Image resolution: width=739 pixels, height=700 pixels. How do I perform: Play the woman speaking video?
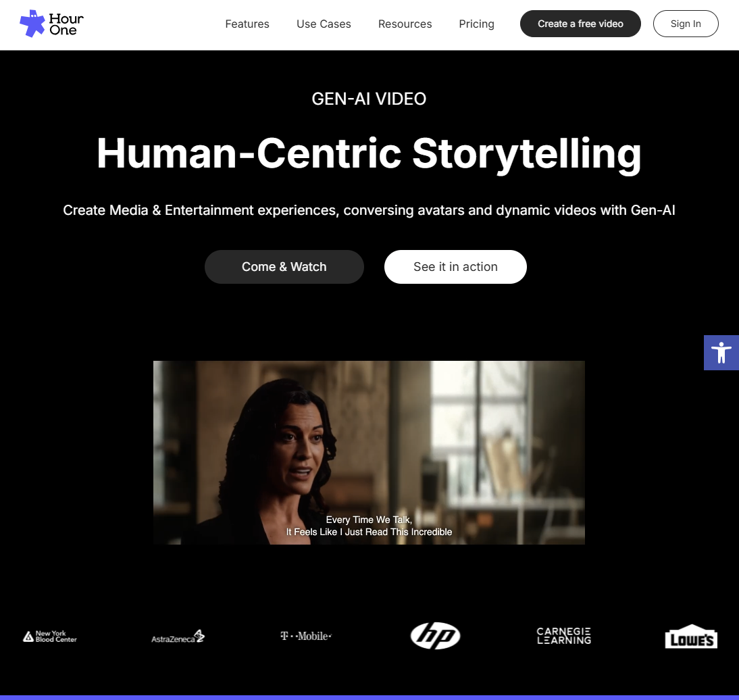pyautogui.click(x=369, y=453)
